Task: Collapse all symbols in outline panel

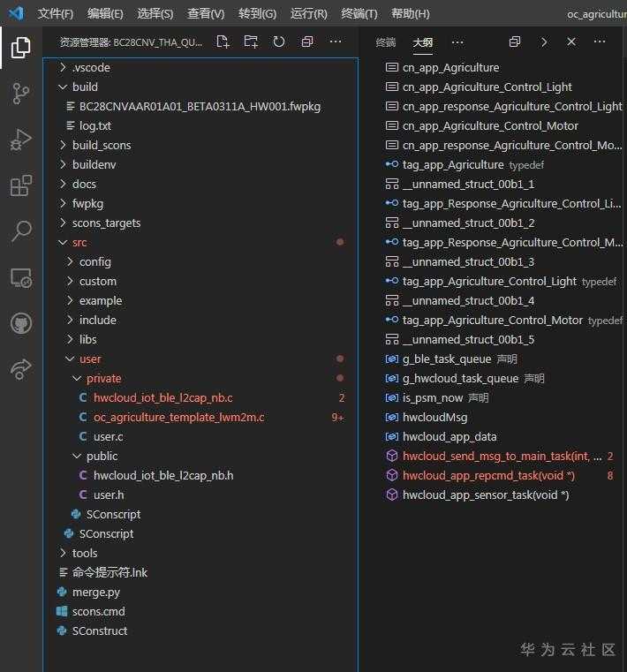Action: click(x=515, y=42)
